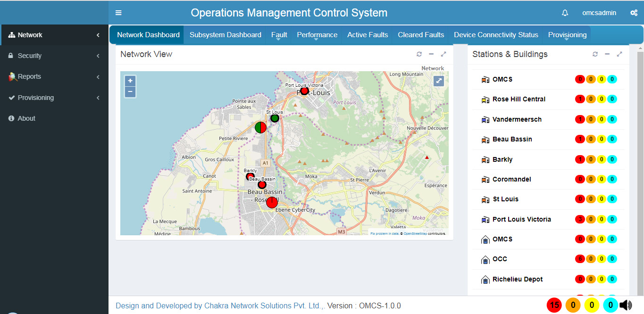Click Port Louis Victoria station icon

click(485, 219)
